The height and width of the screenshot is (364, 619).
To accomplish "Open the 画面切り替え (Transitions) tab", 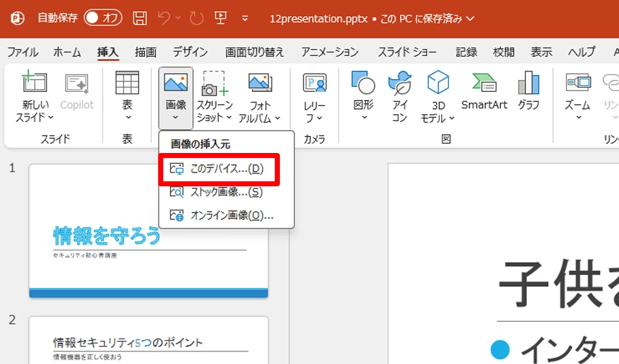I will pyautogui.click(x=255, y=52).
